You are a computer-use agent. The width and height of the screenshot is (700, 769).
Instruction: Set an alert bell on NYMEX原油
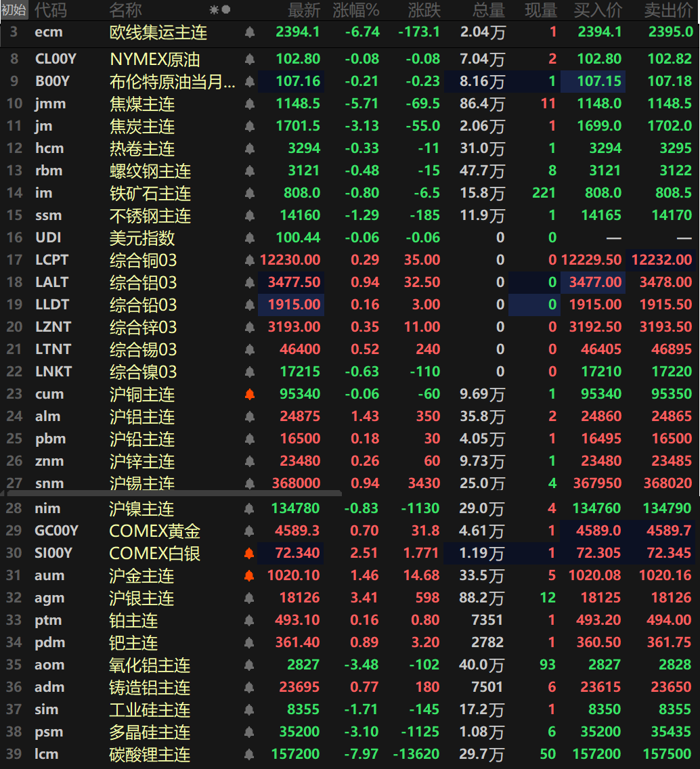tap(249, 59)
